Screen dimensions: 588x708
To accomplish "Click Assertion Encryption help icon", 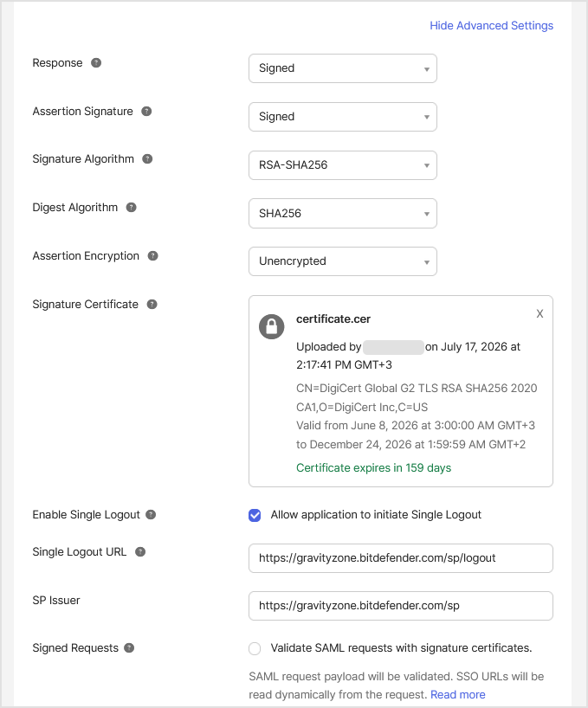I will (153, 256).
